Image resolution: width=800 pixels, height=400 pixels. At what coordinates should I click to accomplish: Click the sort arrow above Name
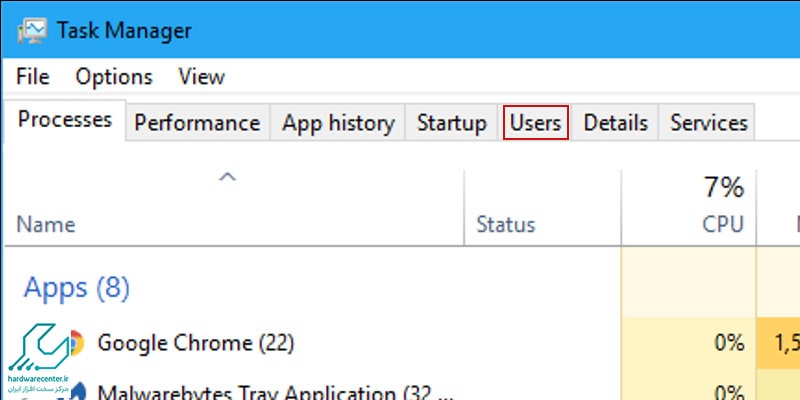coord(228,177)
